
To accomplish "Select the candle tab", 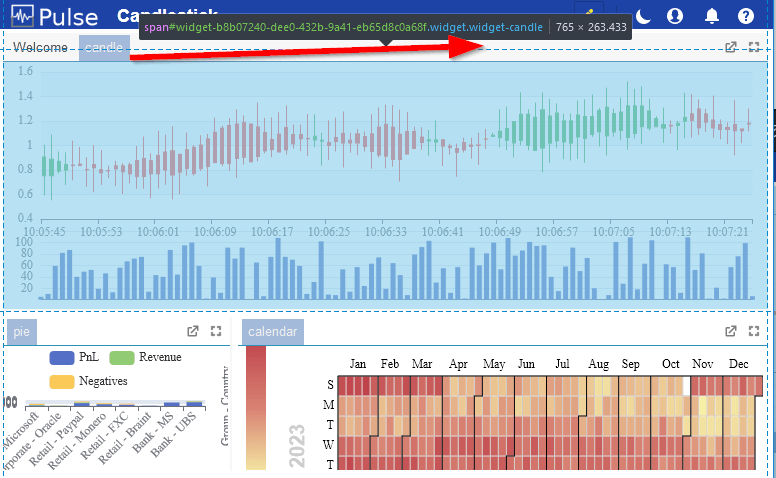I will (104, 48).
